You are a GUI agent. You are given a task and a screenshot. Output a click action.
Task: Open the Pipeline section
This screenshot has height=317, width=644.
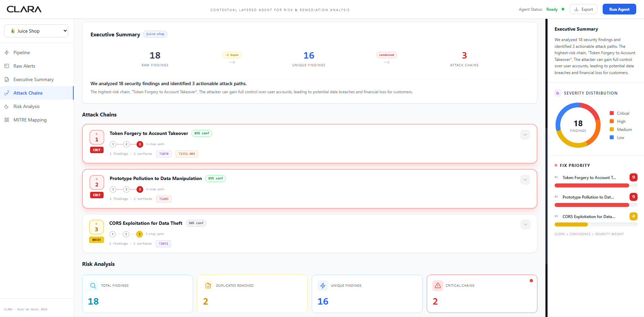tap(37, 52)
